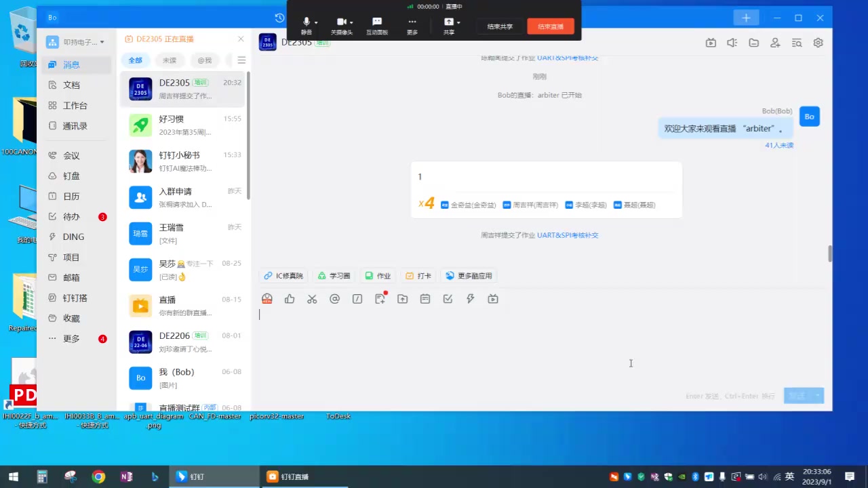The width and height of the screenshot is (868, 488).
Task: Switch to @我 conversation filter
Action: point(205,60)
